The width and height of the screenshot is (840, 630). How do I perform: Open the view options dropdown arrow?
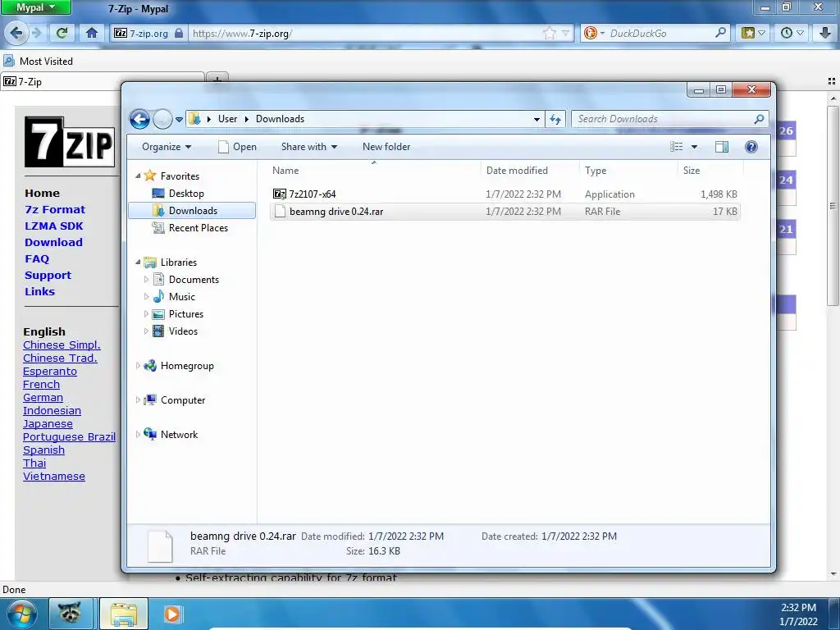pyautogui.click(x=694, y=147)
